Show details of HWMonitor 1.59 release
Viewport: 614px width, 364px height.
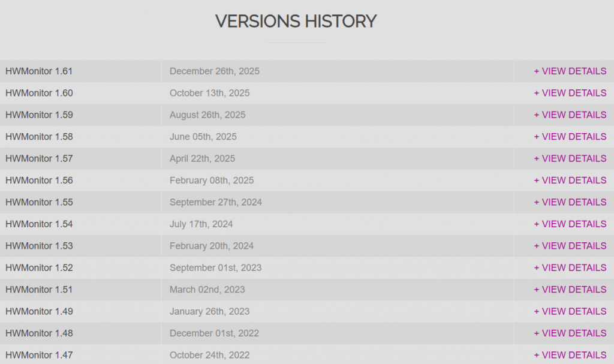(570, 115)
